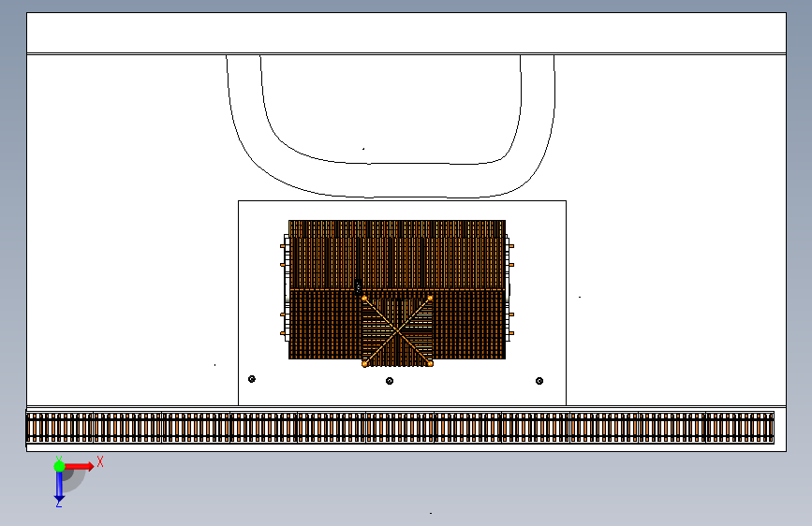
Task: Select the long finned strip along the bottom
Action: pyautogui.click(x=400, y=427)
